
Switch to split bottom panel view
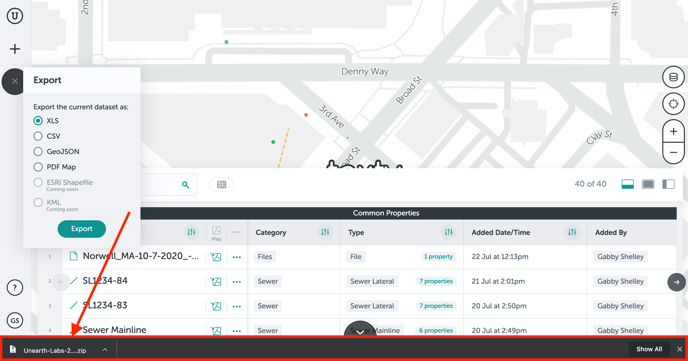click(627, 184)
